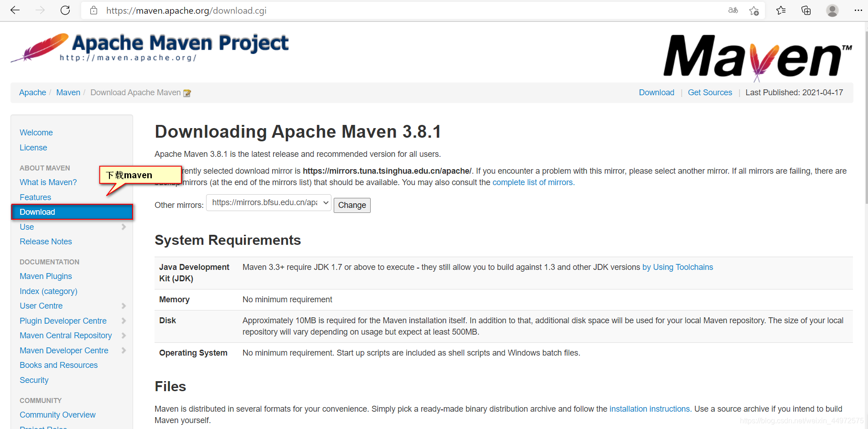This screenshot has width=868, height=429.
Task: Click the Maven logo on the right
Action: [x=757, y=57]
